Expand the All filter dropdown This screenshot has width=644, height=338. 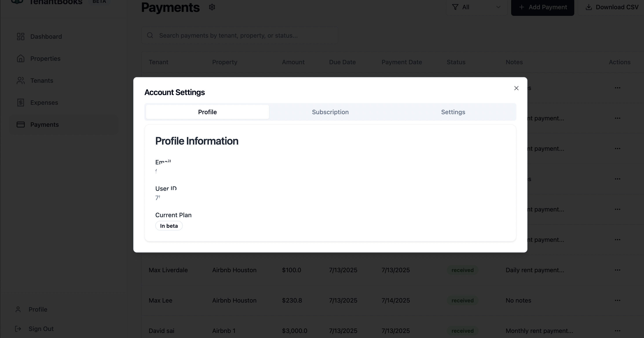pos(477,7)
